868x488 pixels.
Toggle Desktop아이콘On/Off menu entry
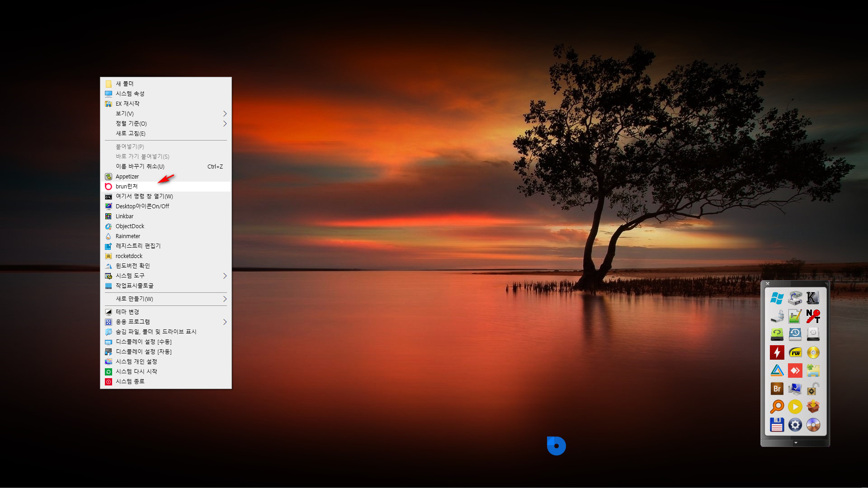[x=166, y=206]
